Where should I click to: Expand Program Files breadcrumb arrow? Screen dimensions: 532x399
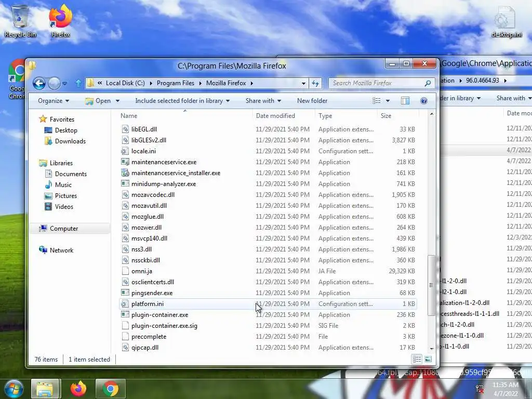click(200, 83)
